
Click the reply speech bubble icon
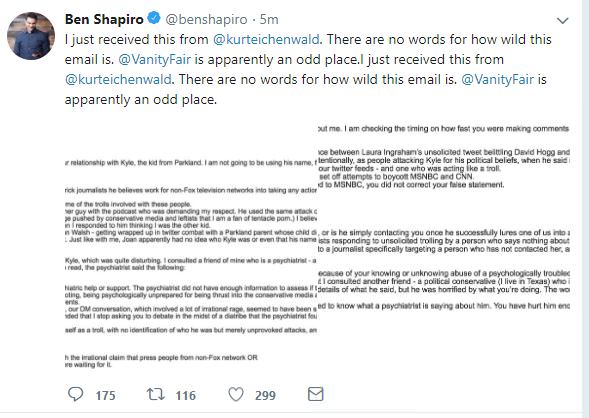click(76, 394)
